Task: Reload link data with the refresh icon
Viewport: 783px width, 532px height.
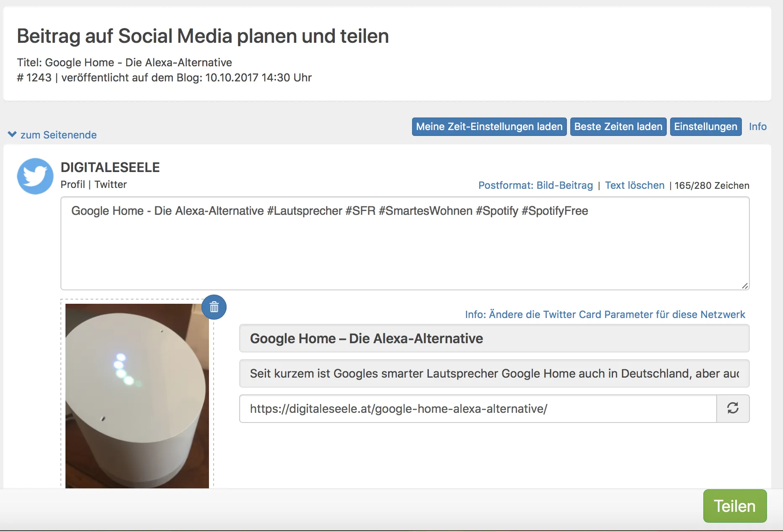Action: point(733,408)
